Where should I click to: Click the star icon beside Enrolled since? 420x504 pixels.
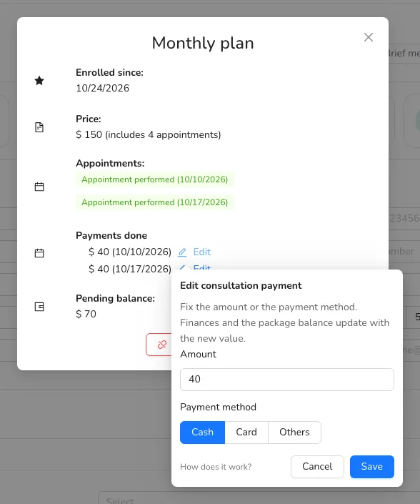pyautogui.click(x=39, y=80)
